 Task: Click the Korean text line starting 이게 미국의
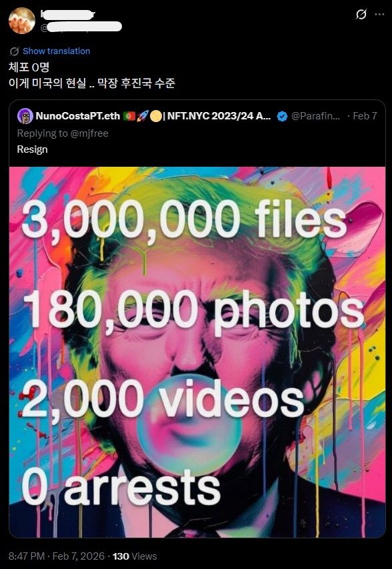92,83
